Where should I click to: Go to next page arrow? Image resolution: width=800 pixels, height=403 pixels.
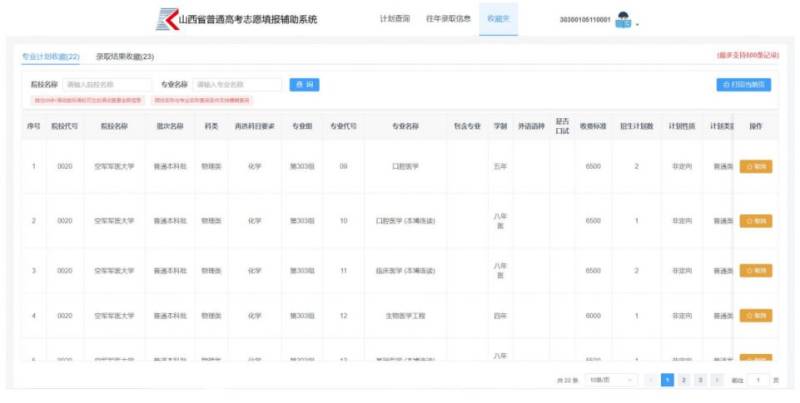[x=717, y=380]
